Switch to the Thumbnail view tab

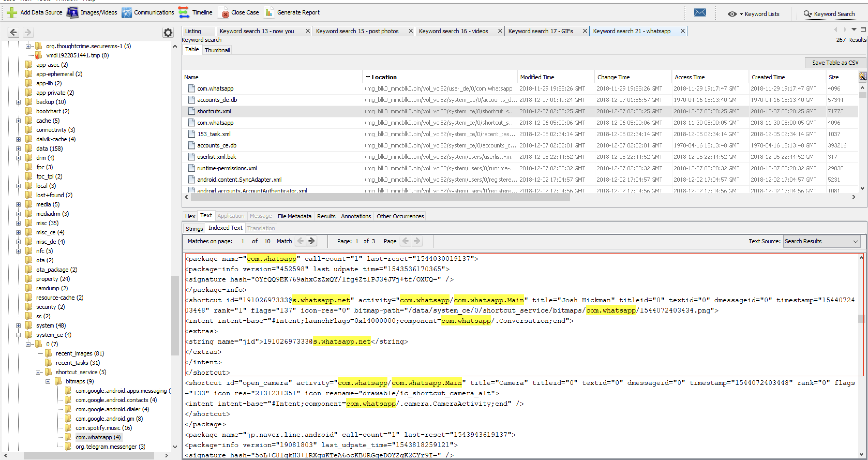(217, 50)
